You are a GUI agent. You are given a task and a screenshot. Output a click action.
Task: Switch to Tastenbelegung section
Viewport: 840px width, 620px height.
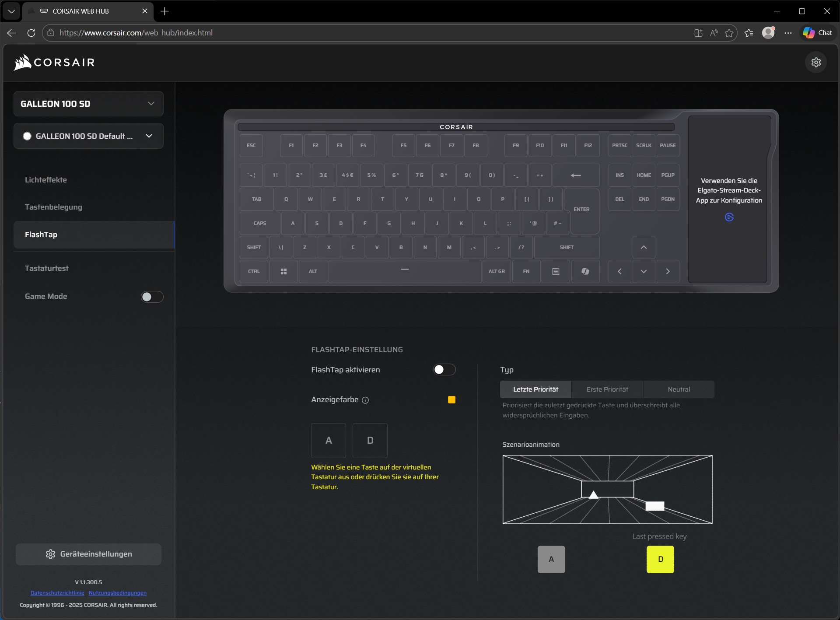coord(53,207)
